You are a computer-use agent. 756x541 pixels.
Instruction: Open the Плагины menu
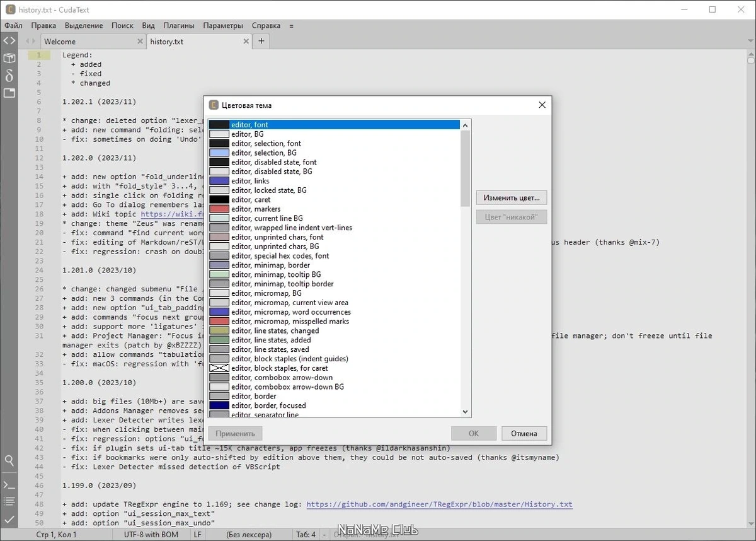tap(179, 26)
